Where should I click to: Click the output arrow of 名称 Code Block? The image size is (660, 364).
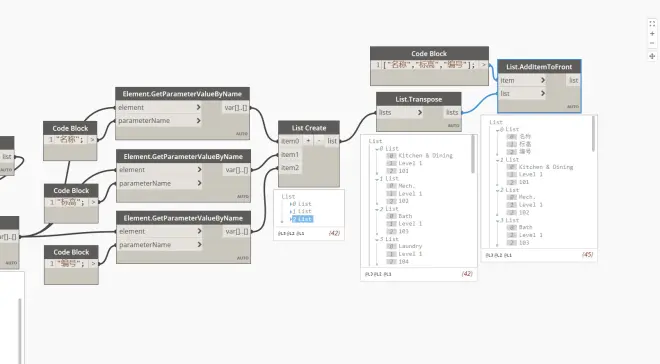(x=92, y=140)
